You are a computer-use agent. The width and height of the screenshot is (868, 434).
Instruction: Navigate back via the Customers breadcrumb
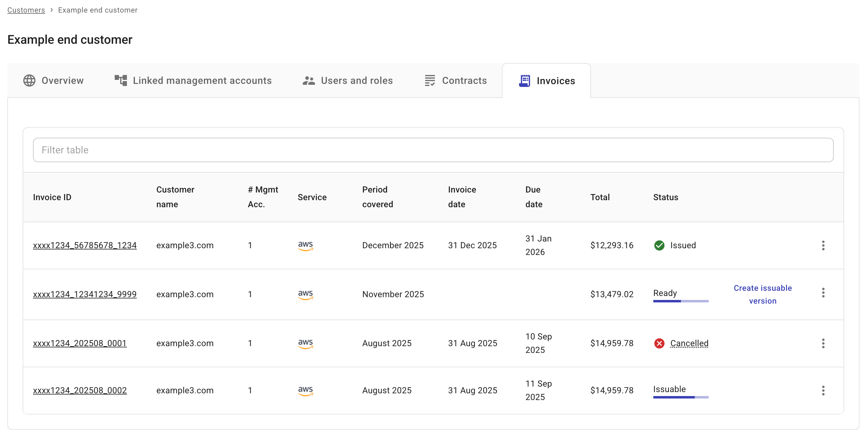pos(26,10)
